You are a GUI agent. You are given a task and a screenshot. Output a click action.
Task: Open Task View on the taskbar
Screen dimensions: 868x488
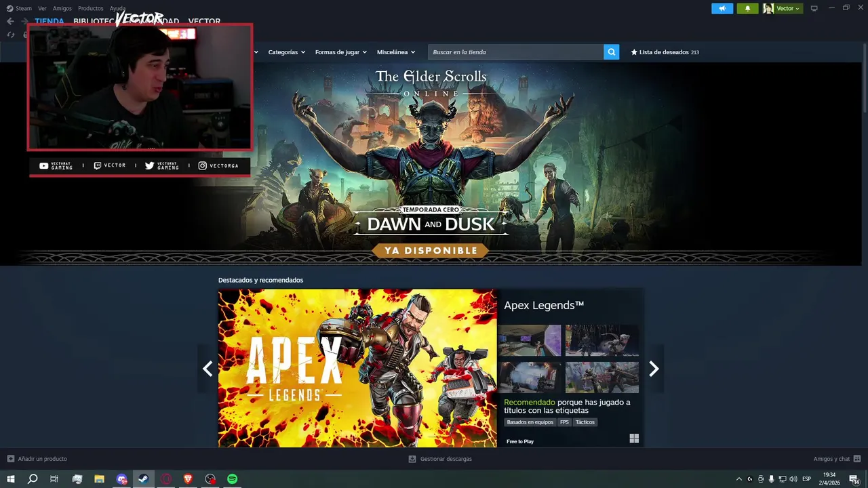[54, 479]
